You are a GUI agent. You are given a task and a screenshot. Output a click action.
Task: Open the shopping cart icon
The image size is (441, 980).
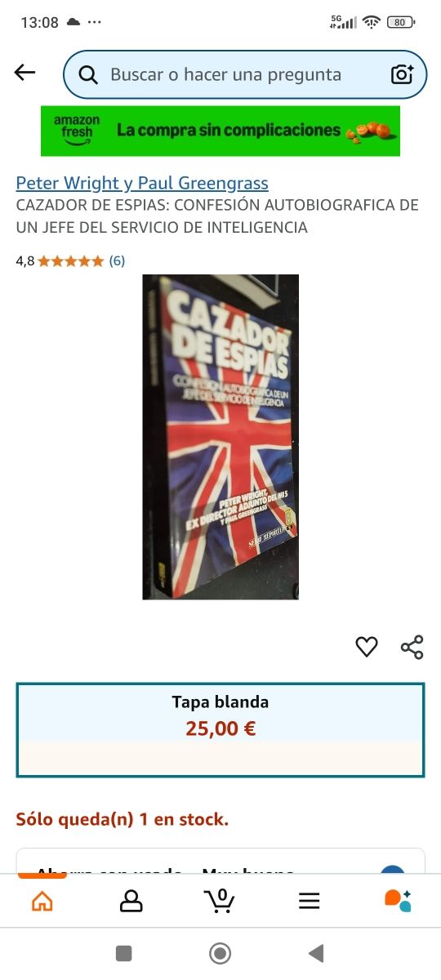(x=219, y=900)
